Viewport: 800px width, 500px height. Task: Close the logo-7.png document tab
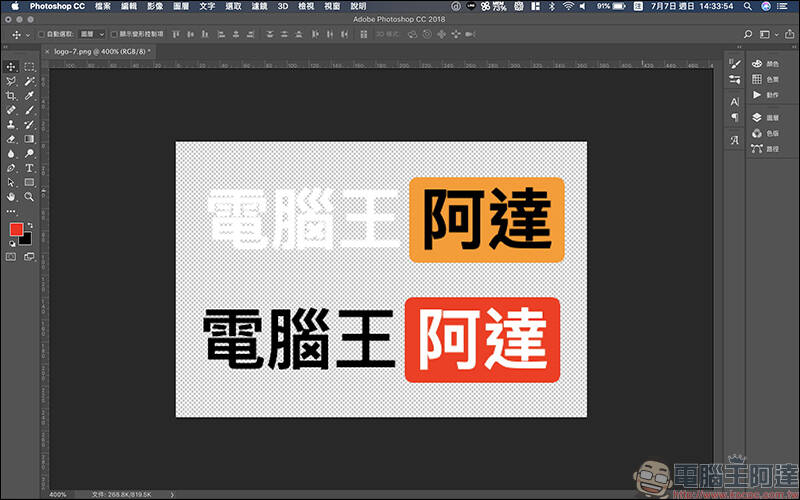(x=47, y=52)
